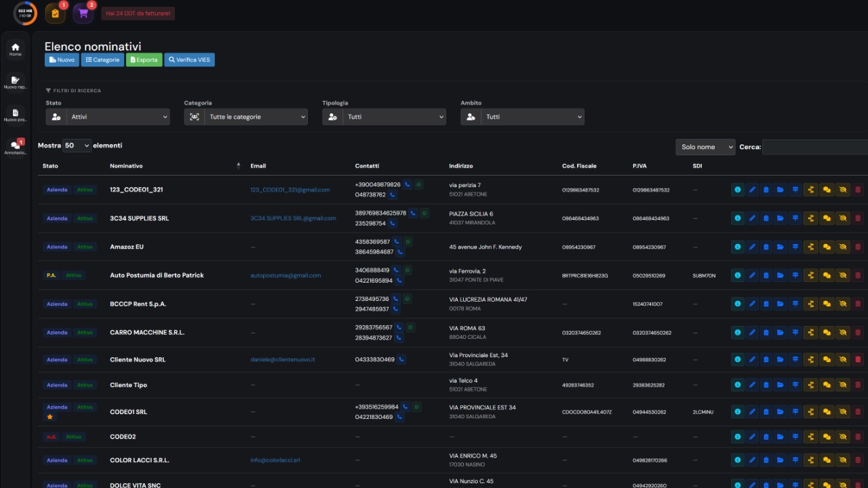The width and height of the screenshot is (868, 488).
Task: Click Cod. Fiscale column header
Action: (579, 166)
